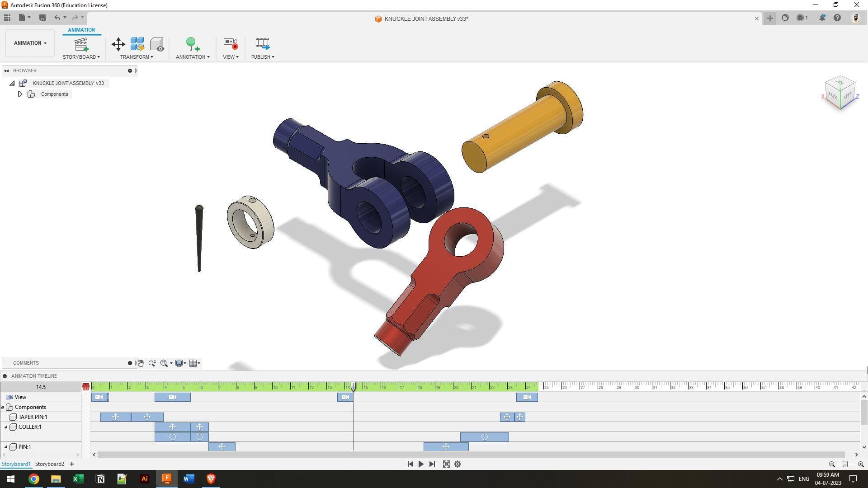Click the ViewCube in the viewport

click(840, 93)
